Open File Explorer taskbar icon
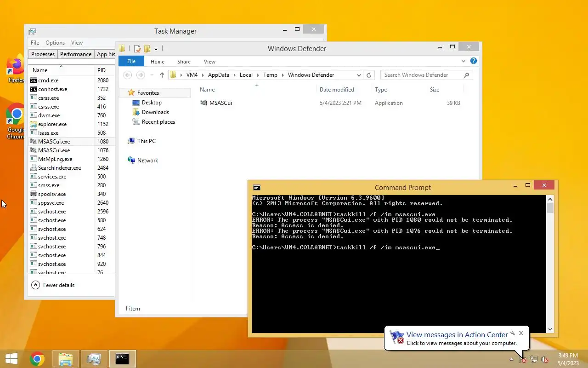This screenshot has width=588, height=368. tap(66, 358)
